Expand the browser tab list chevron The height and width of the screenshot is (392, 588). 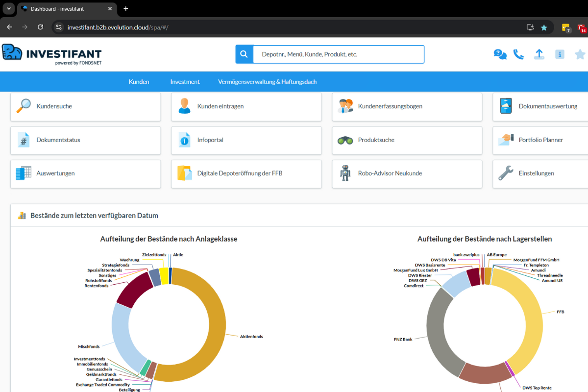(8, 8)
